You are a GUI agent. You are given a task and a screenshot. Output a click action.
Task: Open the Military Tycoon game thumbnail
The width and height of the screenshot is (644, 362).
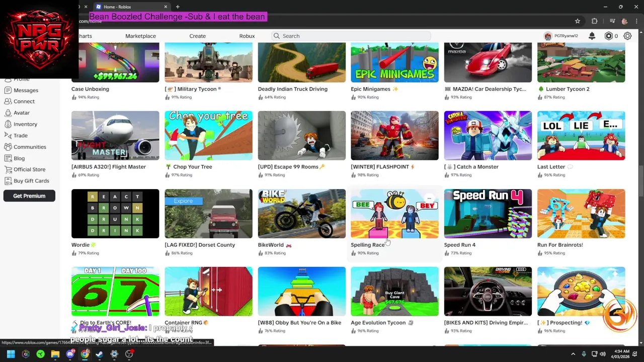208,62
